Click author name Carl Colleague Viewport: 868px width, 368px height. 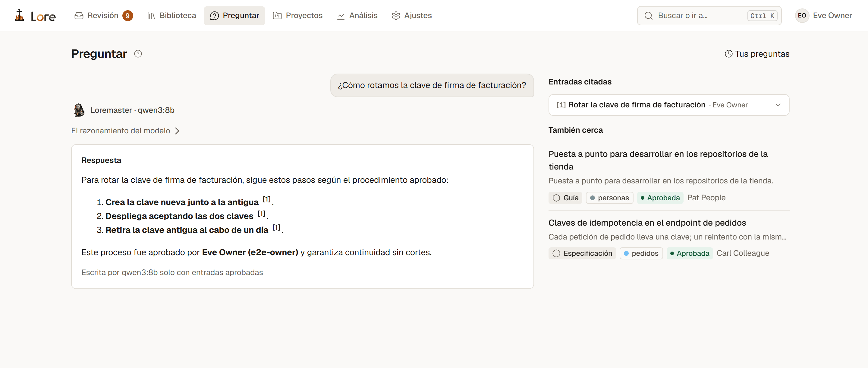click(x=743, y=253)
